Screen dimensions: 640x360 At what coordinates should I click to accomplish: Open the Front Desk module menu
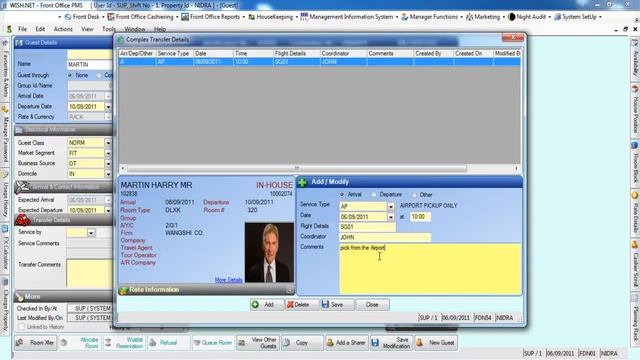tap(82, 17)
